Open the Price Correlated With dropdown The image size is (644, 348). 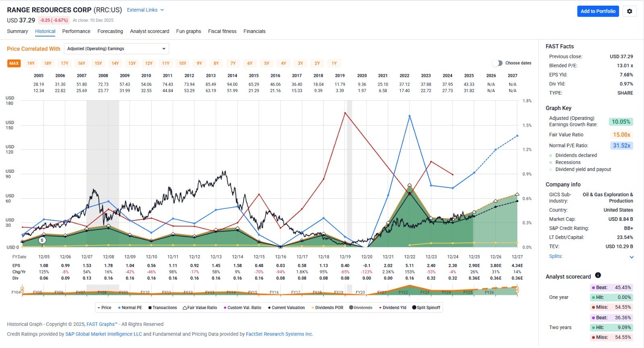[116, 49]
